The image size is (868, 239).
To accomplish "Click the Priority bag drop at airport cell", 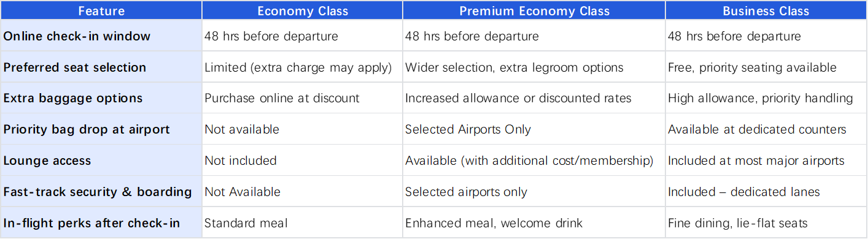I will tap(101, 129).
